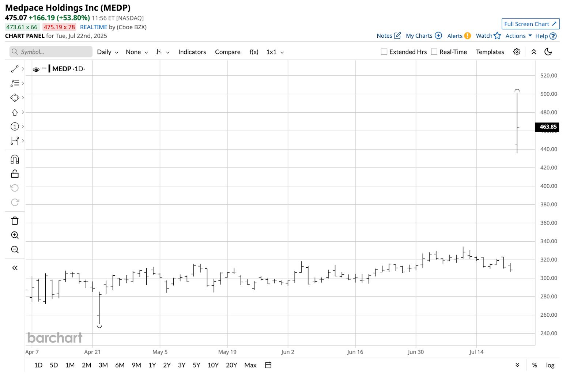This screenshot has width=585, height=392.
Task: Select the 5D range
Action: [54, 365]
